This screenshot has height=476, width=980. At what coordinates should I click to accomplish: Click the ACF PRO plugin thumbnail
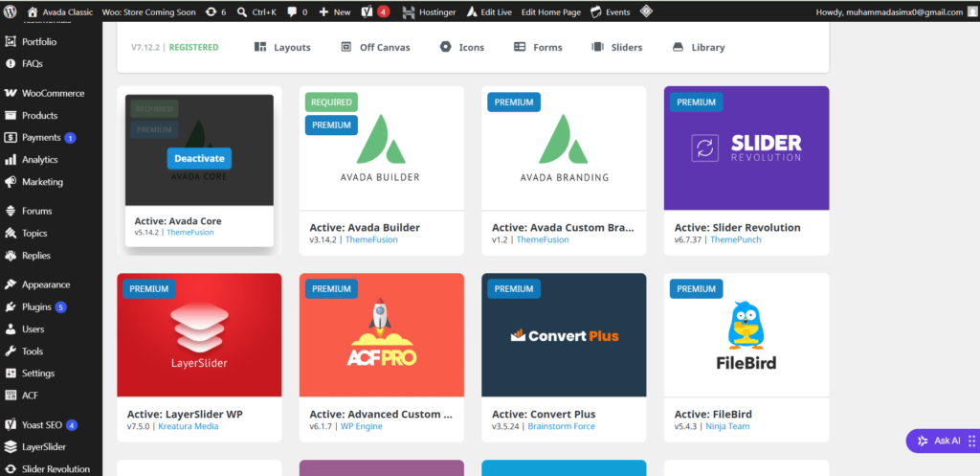click(x=381, y=334)
